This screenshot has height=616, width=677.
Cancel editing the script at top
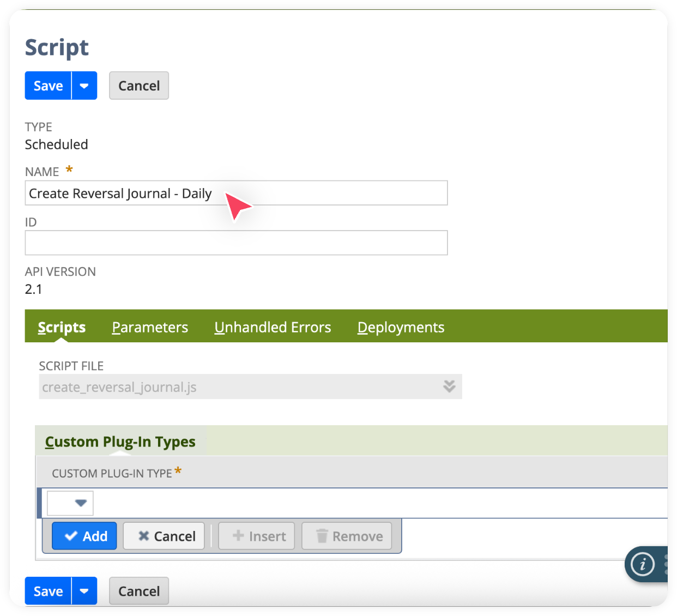[138, 86]
